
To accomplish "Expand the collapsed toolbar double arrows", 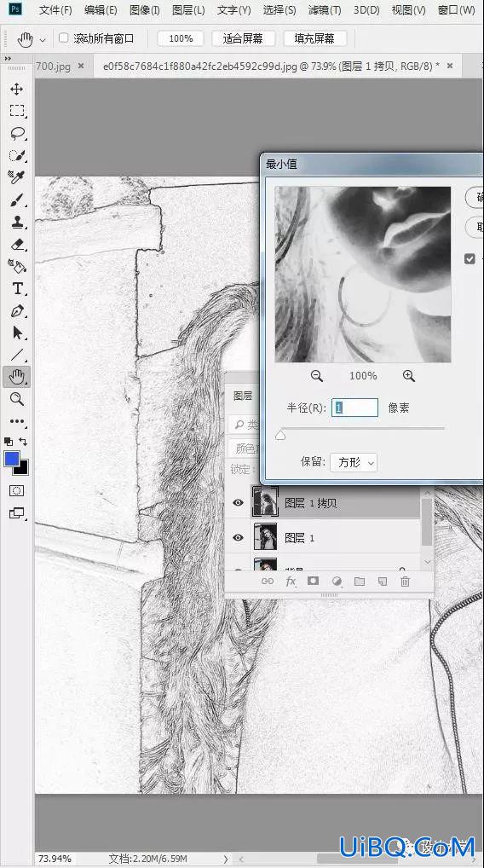I will [7, 58].
